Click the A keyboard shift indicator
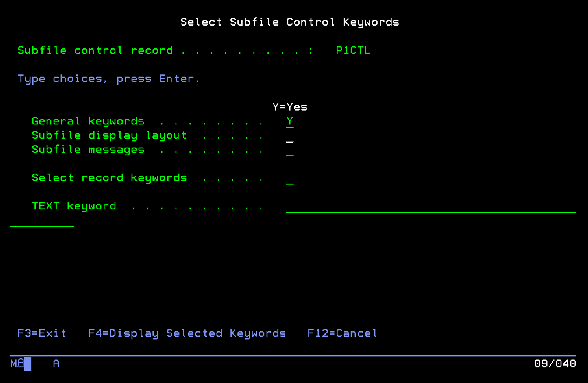Viewport: 588px width, 383px height. coord(56,363)
